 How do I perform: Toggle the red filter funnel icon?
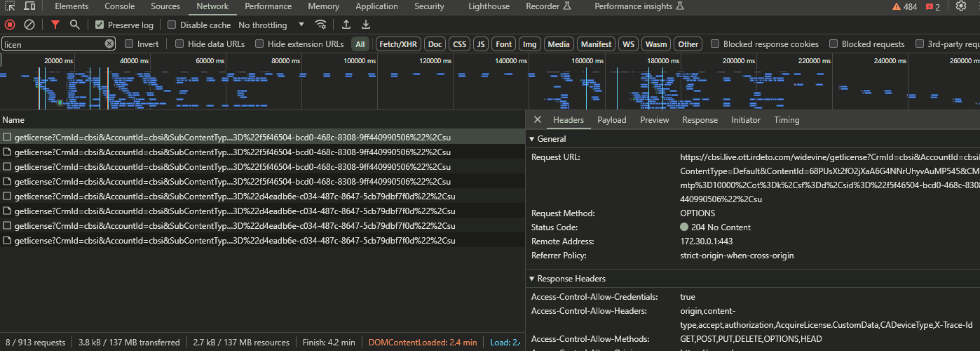click(x=55, y=25)
